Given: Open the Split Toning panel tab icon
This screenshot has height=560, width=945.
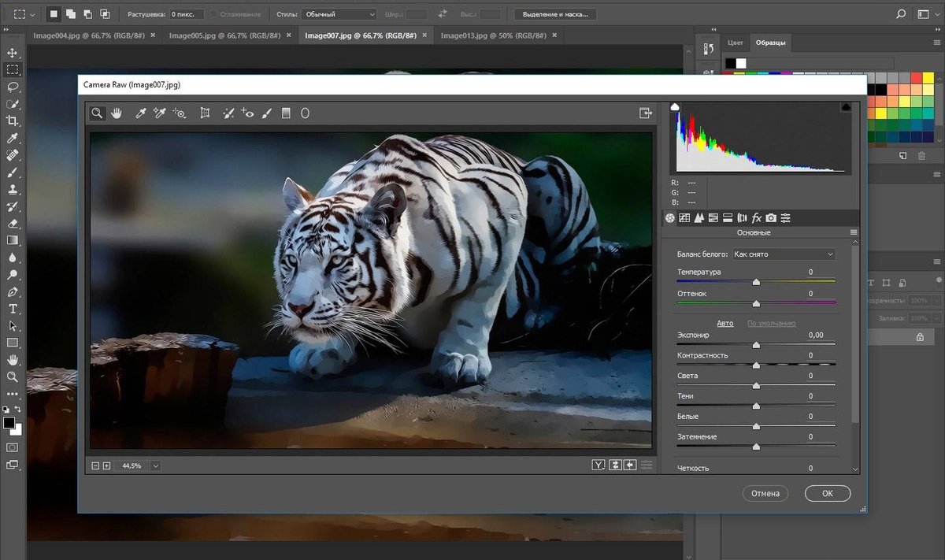Looking at the screenshot, I should coord(728,218).
